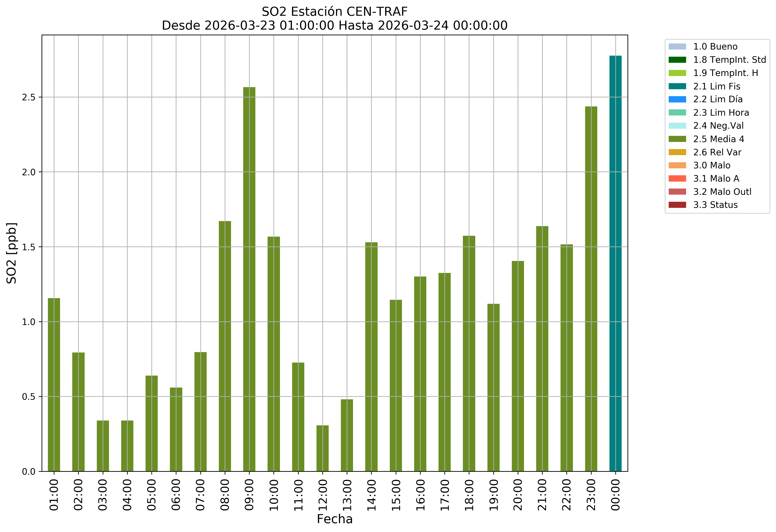Viewport: 776px width, 532px height.
Task: Click the 1.0 Bueno legend color swatch
Action: pos(677,47)
